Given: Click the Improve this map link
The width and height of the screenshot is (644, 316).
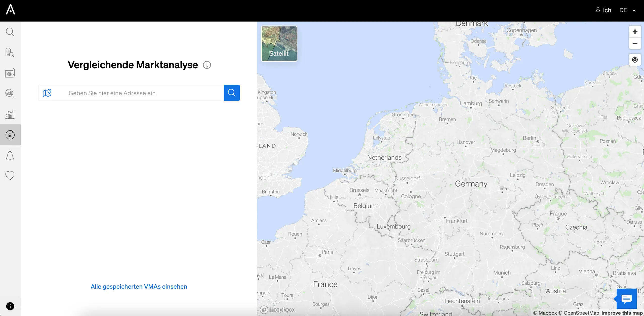Looking at the screenshot, I should pos(622,313).
